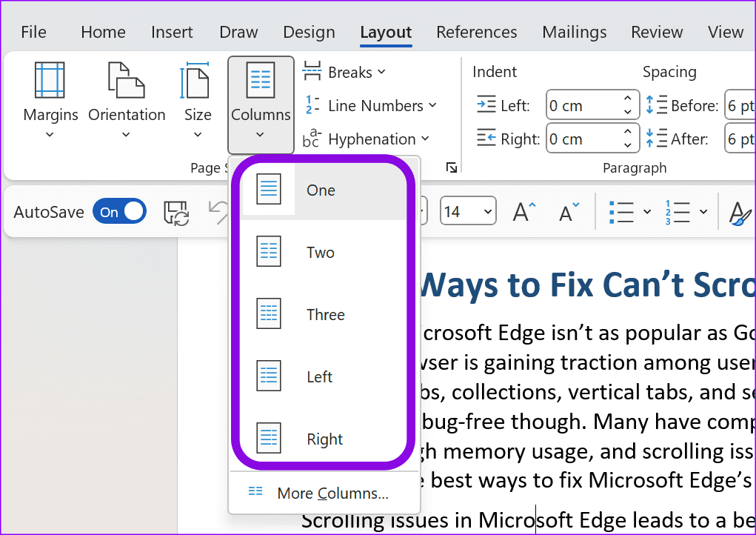Expand the numbering style arrow
This screenshot has height=535, width=756.
tap(703, 211)
